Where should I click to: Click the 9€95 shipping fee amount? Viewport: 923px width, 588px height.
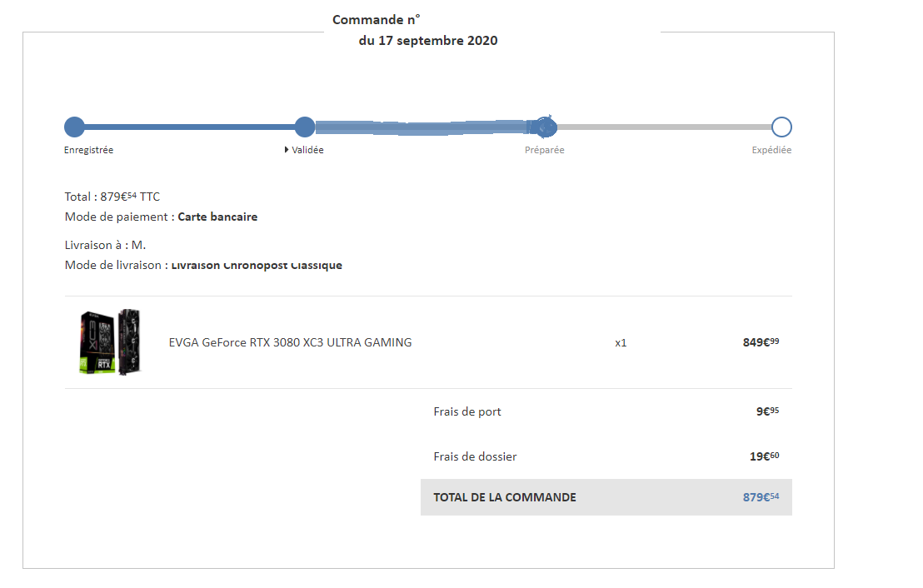[767, 411]
